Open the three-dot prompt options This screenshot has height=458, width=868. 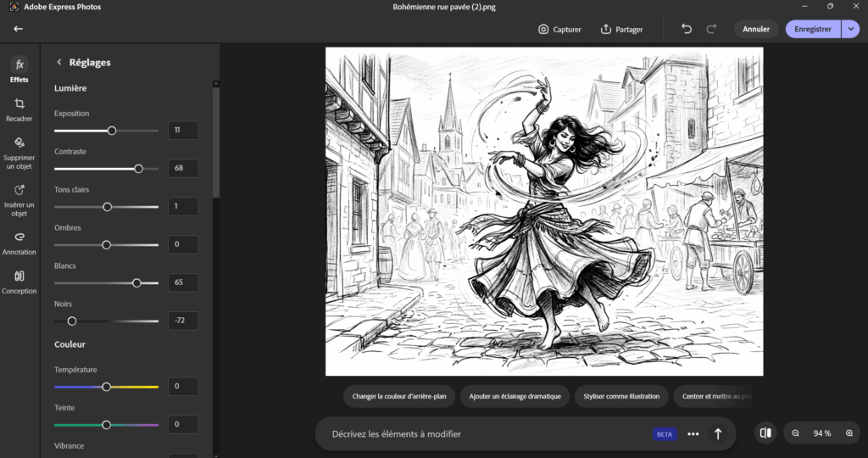pyautogui.click(x=693, y=434)
